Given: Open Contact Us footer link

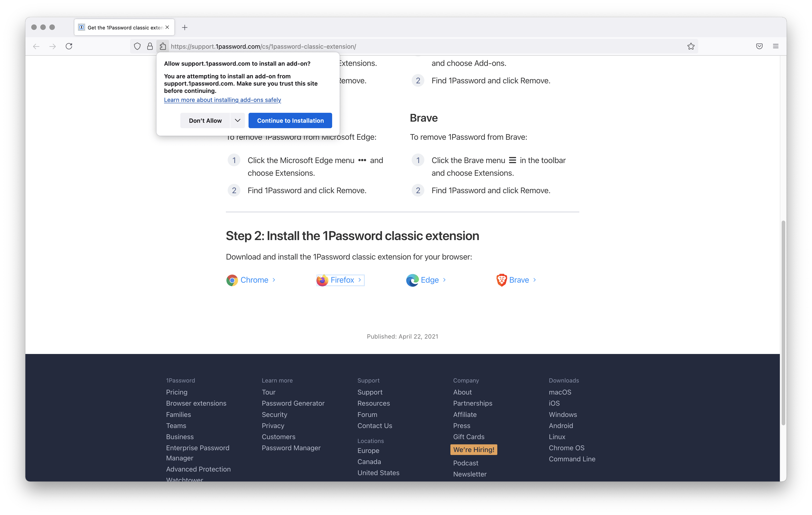Looking at the screenshot, I should click(x=375, y=426).
